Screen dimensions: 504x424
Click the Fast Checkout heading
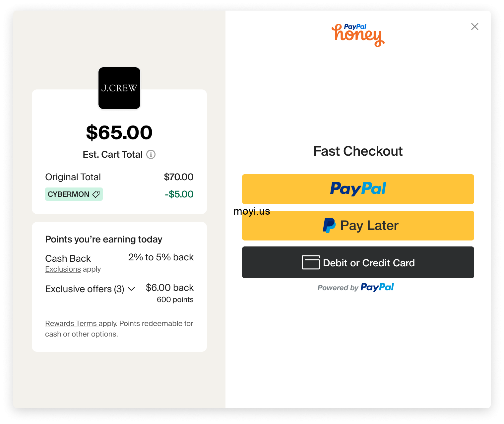[x=358, y=151]
